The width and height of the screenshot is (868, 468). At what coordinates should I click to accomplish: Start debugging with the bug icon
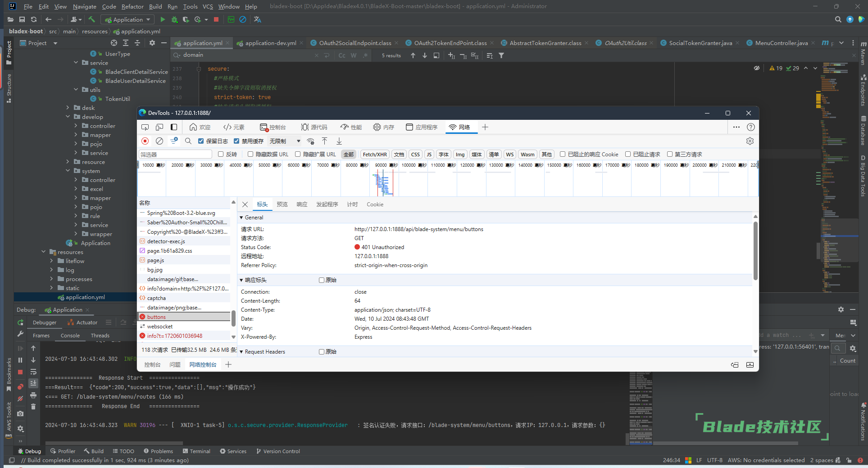coord(174,19)
